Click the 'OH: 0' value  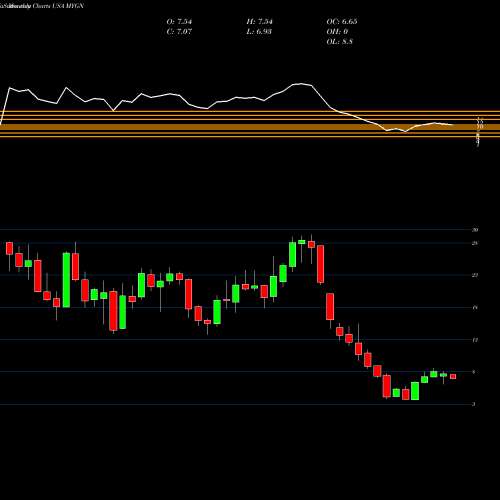pos(337,32)
